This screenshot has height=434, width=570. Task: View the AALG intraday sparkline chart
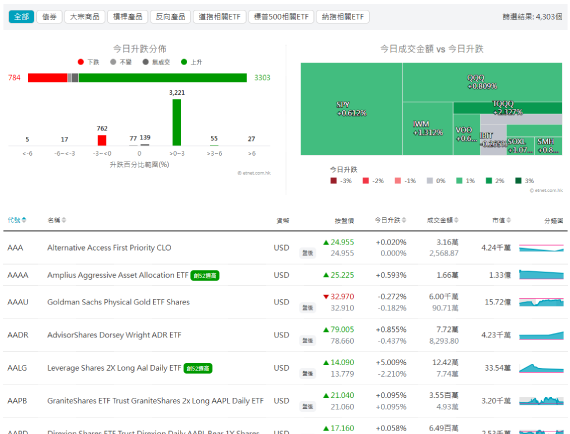(541, 368)
